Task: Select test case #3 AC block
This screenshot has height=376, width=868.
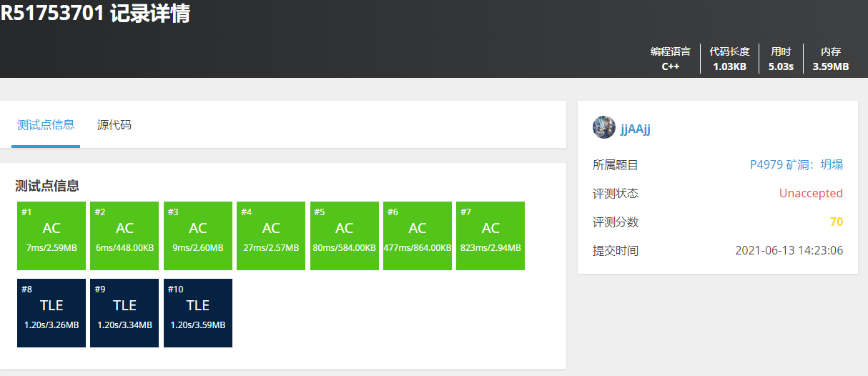Action: click(198, 236)
